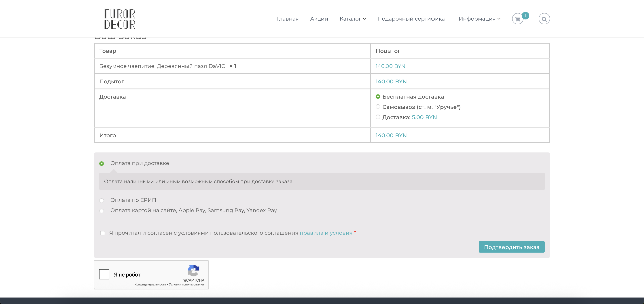Open reCAPTCHA Условия использования link
Screen dimensions: 644x304
click(x=186, y=285)
